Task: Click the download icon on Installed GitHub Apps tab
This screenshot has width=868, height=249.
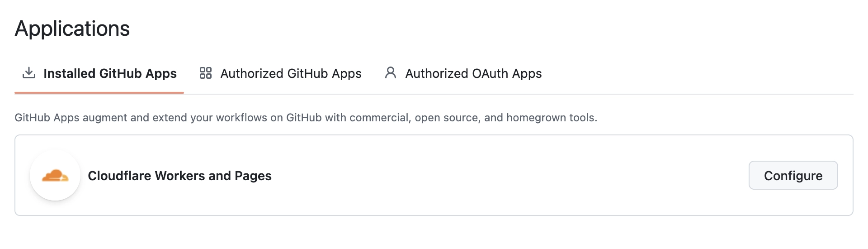Action: pos(29,73)
